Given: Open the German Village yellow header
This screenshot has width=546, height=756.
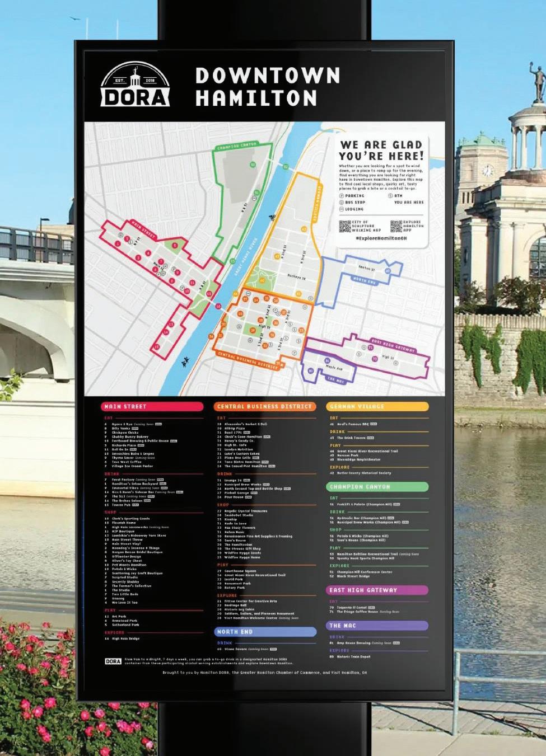Looking at the screenshot, I should click(x=377, y=406).
